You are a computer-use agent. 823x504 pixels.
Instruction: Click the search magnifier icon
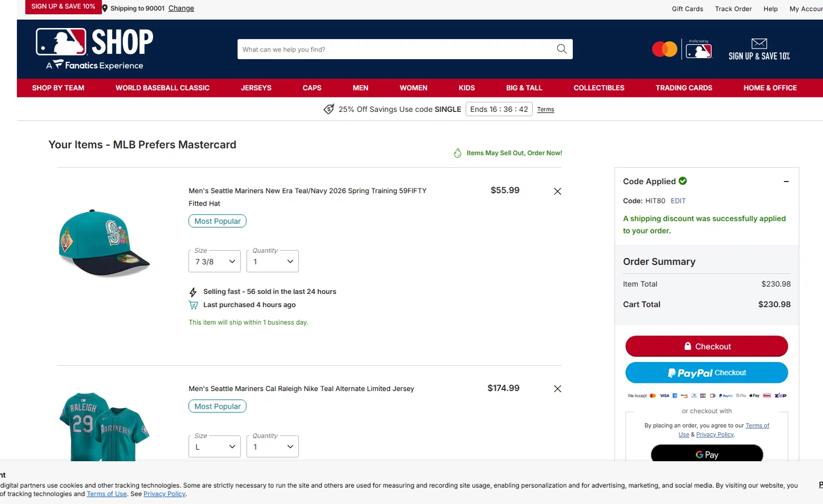click(x=562, y=49)
